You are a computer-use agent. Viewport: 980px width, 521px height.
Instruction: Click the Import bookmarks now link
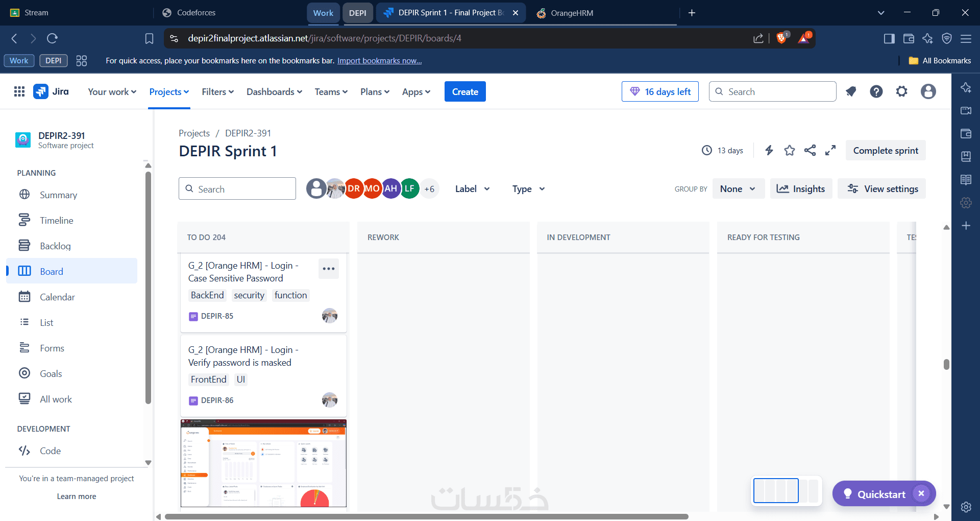coord(379,61)
